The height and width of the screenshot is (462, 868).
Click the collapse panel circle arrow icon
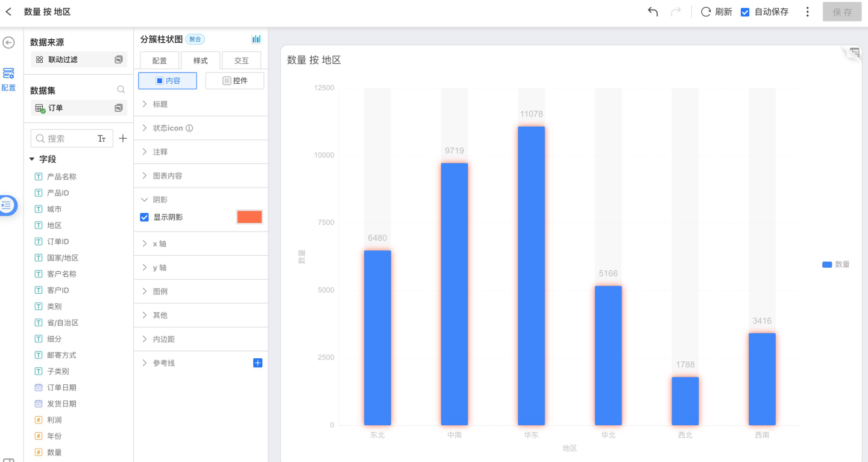click(8, 42)
